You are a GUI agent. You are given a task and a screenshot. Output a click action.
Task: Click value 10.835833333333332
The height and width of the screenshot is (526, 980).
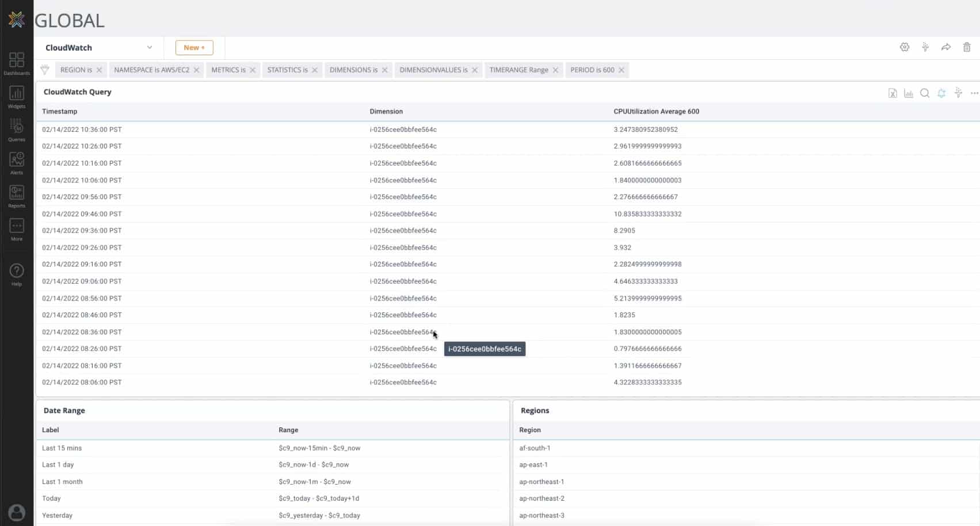pyautogui.click(x=647, y=214)
